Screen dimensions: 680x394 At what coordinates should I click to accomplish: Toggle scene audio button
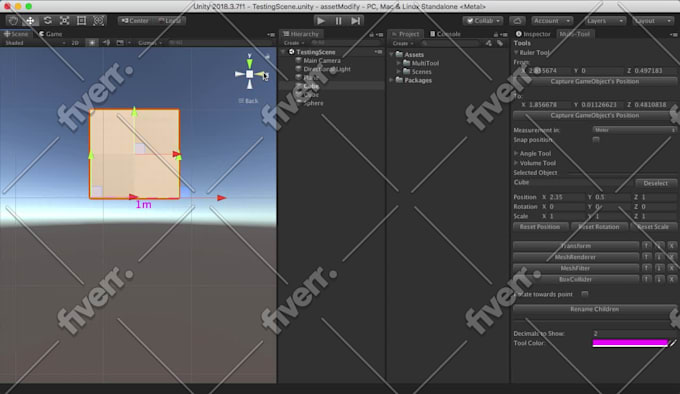click(106, 43)
